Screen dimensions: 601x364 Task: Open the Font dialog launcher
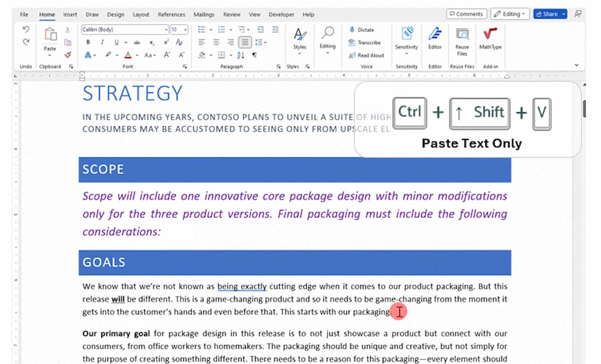[x=185, y=66]
